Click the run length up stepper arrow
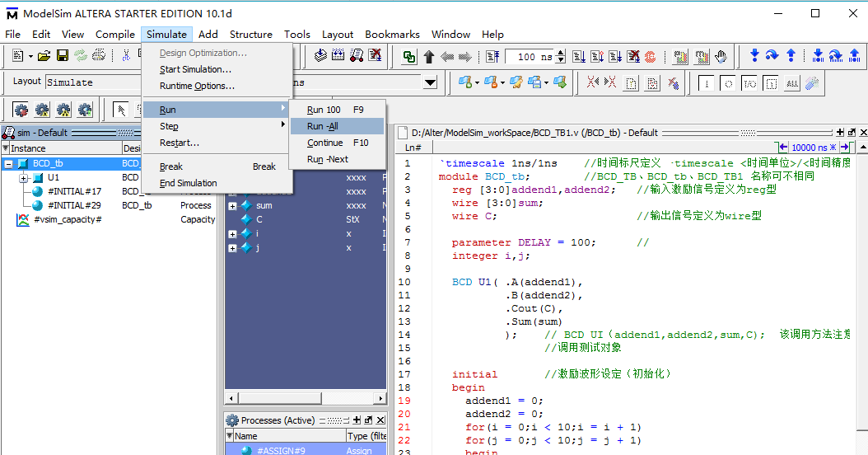868x455 pixels. pos(560,53)
